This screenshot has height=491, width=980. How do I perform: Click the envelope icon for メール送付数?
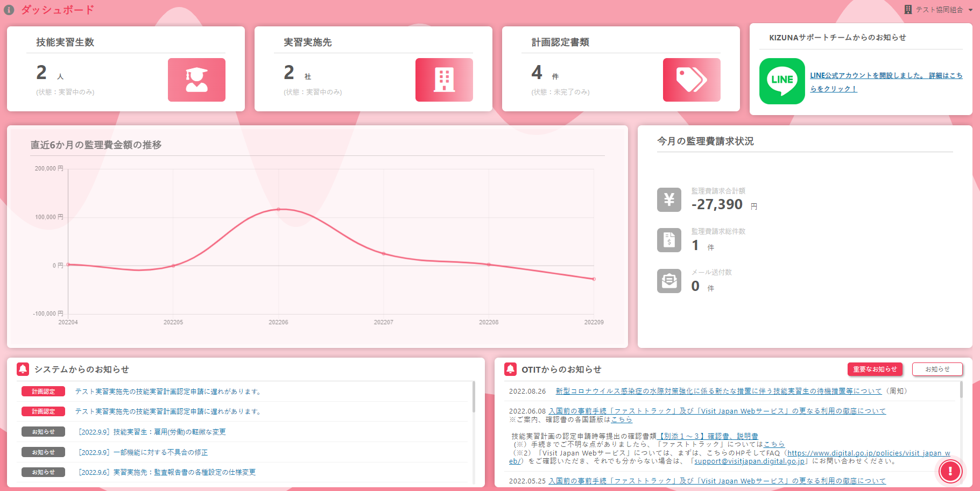click(x=669, y=281)
